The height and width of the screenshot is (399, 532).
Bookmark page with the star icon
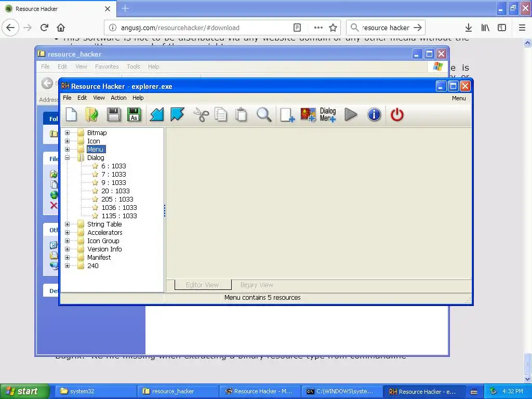(x=333, y=28)
